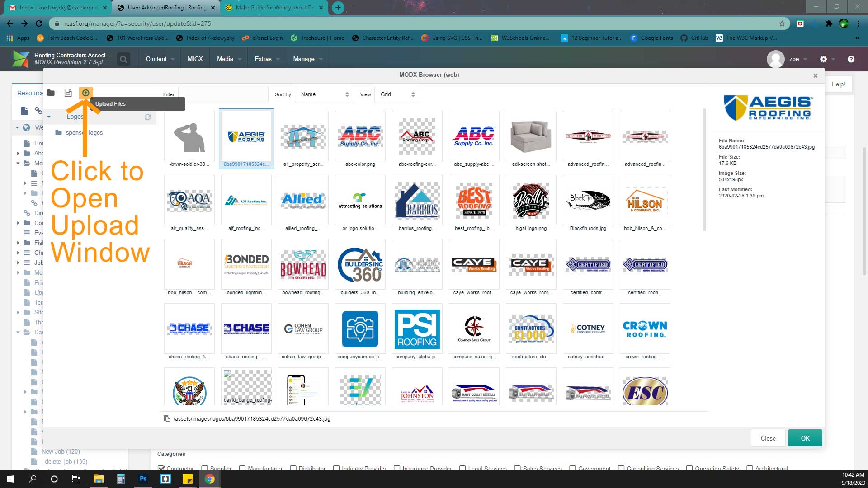Image resolution: width=868 pixels, height=488 pixels.
Task: Click the zoe user avatar
Action: [776, 59]
